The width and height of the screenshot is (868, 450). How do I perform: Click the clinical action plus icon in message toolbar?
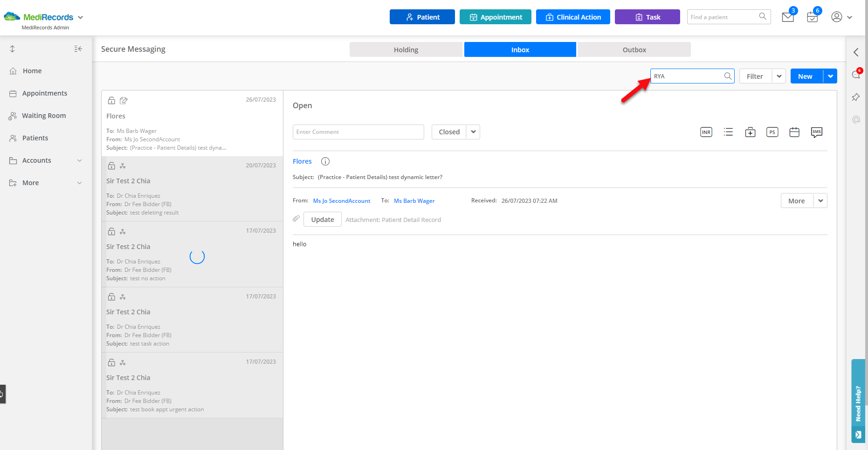[x=750, y=132]
